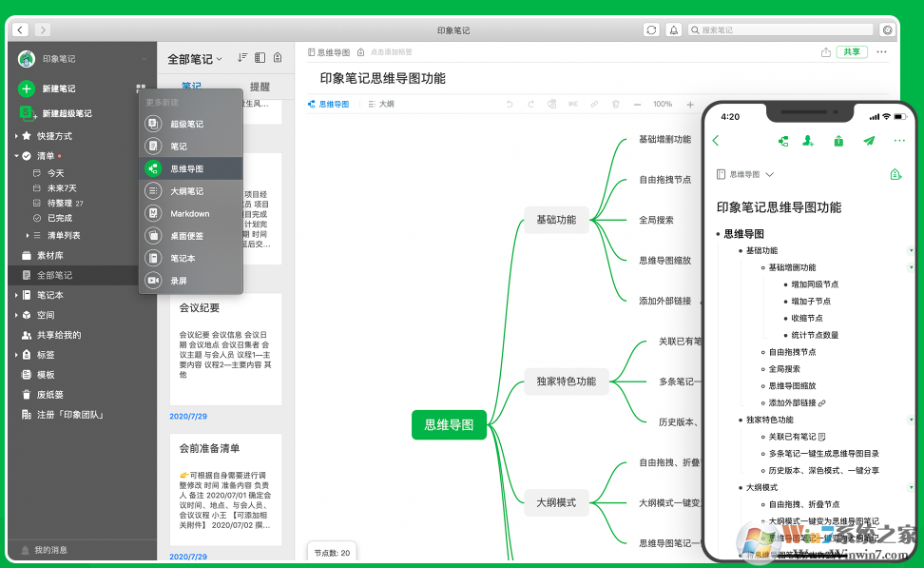Create a Markdown note from the new menu
The height and width of the screenshot is (568, 924).
(187, 212)
